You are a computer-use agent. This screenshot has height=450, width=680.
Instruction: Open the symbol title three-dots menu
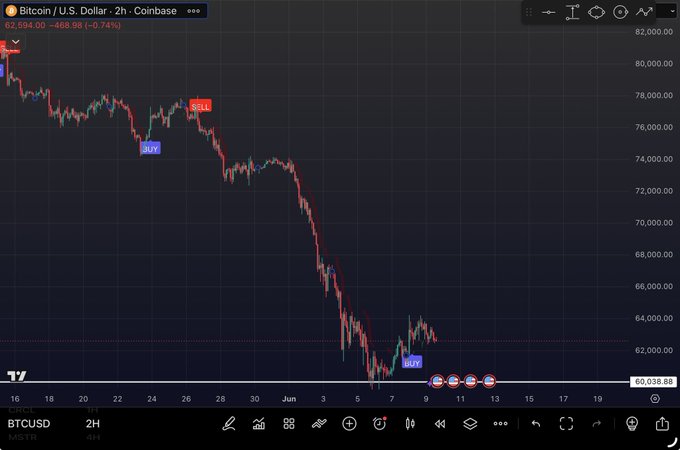(194, 11)
